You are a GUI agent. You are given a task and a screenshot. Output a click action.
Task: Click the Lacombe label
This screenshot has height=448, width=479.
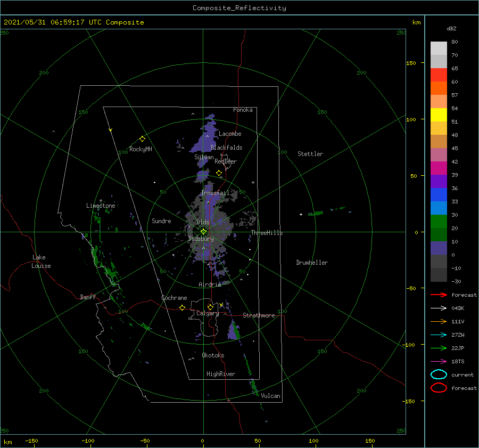230,134
